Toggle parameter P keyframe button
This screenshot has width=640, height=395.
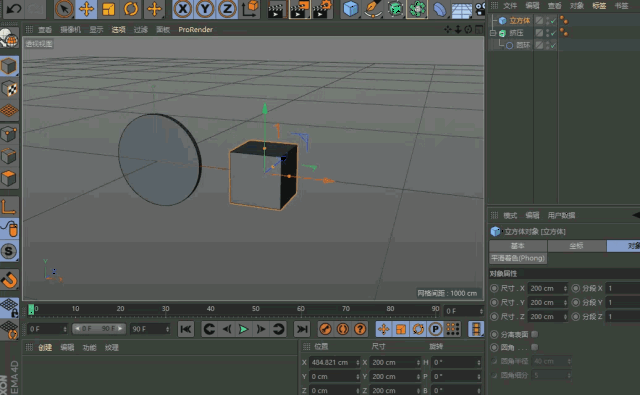click(x=436, y=329)
